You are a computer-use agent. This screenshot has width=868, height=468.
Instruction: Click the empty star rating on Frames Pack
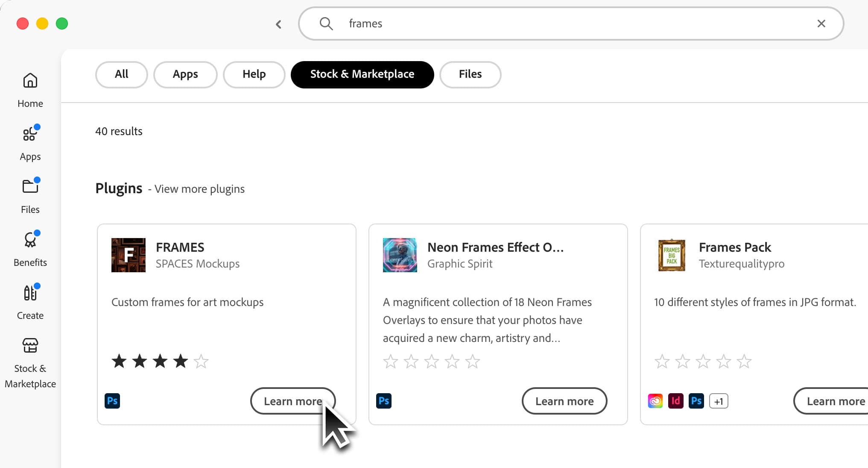point(703,361)
